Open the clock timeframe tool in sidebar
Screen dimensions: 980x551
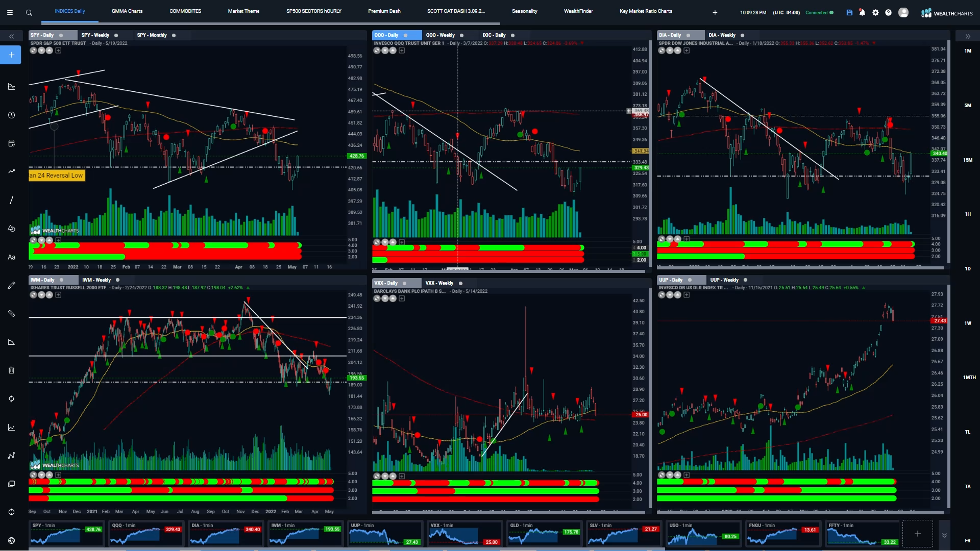[11, 115]
